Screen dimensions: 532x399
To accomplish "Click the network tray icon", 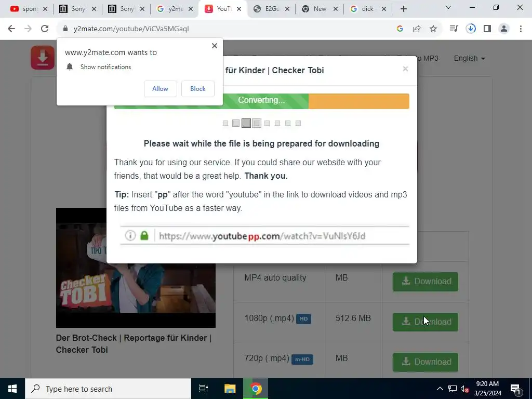I will (x=453, y=389).
